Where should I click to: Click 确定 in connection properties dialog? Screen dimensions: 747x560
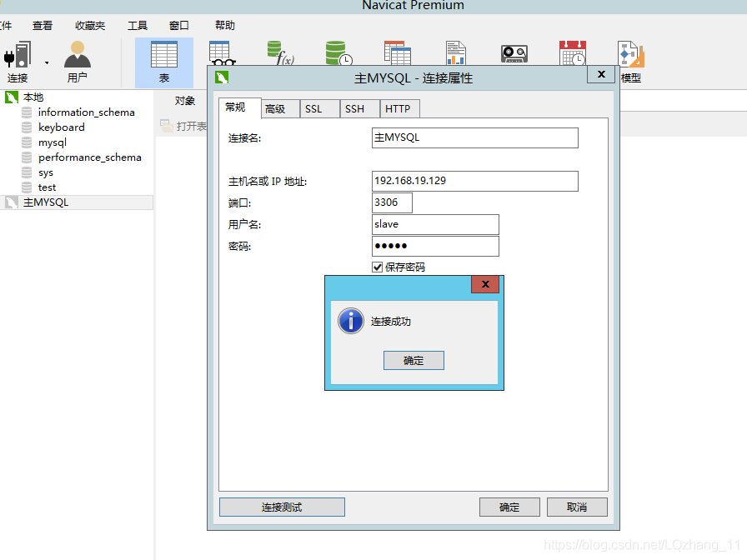coord(509,507)
